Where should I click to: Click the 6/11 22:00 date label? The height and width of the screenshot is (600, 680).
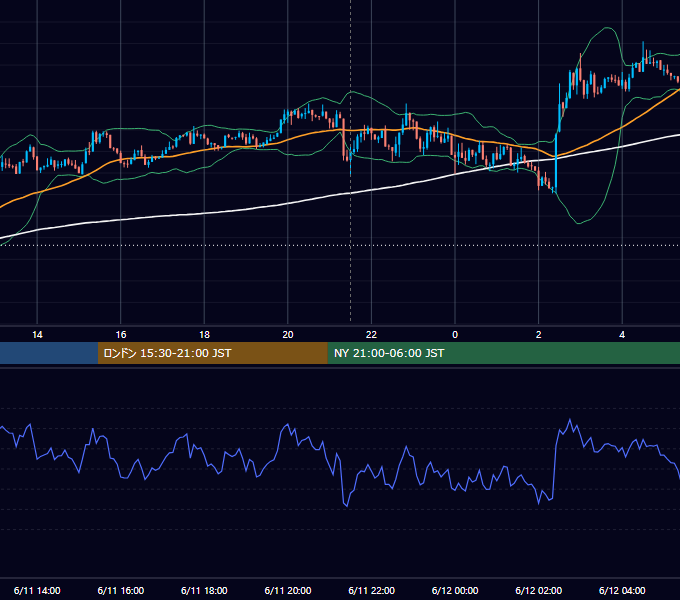pos(371,590)
